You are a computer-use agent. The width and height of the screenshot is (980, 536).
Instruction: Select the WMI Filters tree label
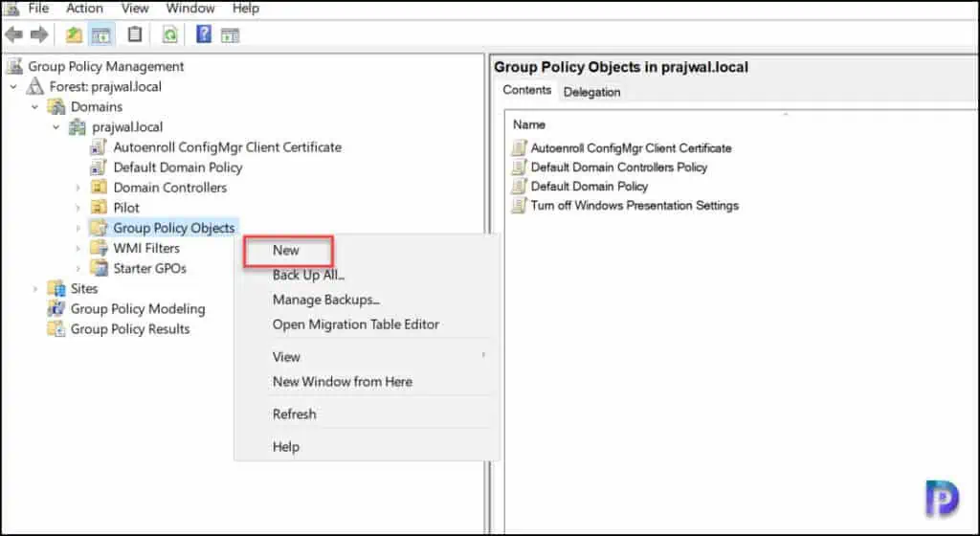[146, 248]
